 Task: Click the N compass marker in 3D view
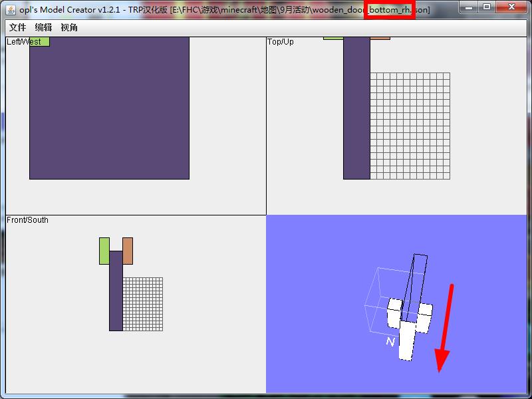[390, 342]
